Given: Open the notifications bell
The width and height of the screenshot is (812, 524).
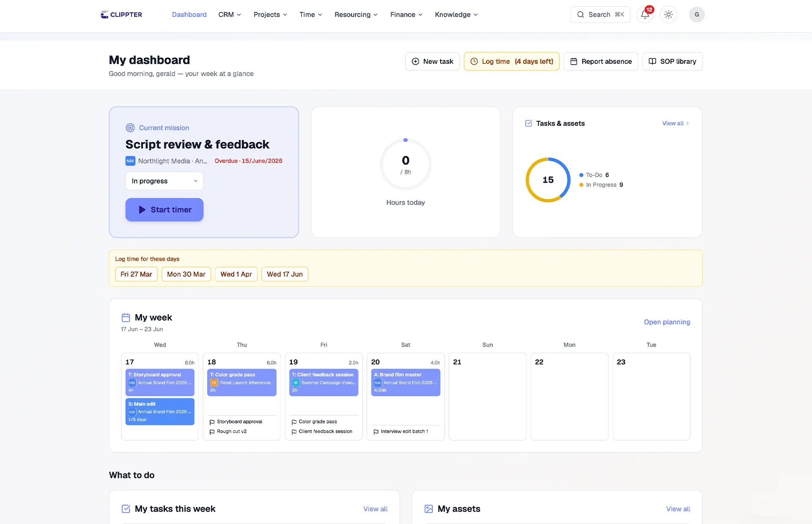Looking at the screenshot, I should click(x=645, y=14).
